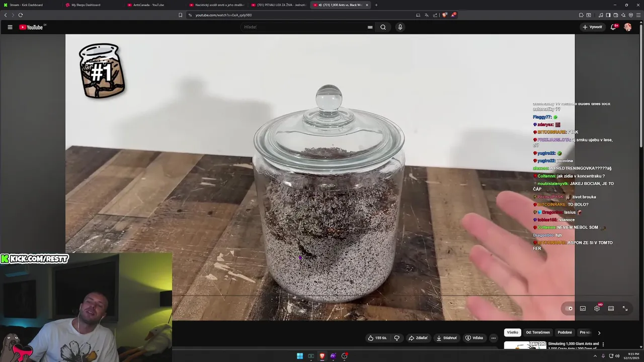Click the Vytvoriť create button
The height and width of the screenshot is (362, 644).
tap(592, 27)
